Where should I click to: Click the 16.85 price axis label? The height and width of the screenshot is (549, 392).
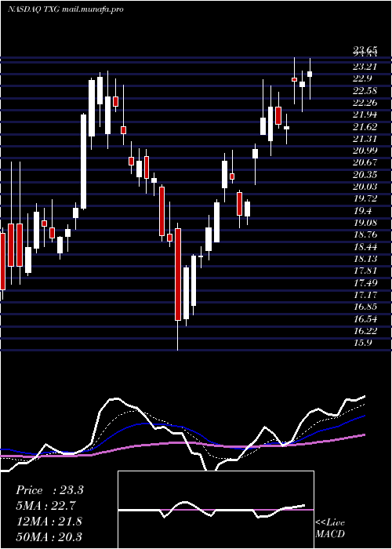pyautogui.click(x=365, y=307)
